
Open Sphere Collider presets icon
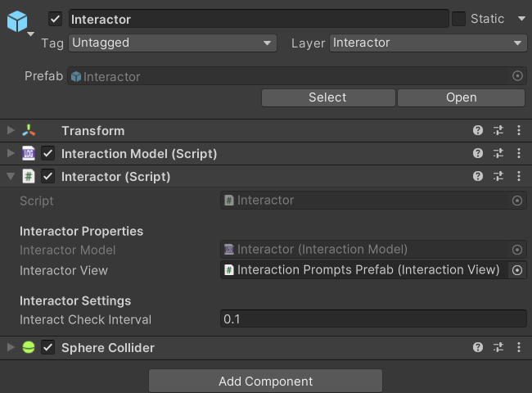[x=498, y=347]
